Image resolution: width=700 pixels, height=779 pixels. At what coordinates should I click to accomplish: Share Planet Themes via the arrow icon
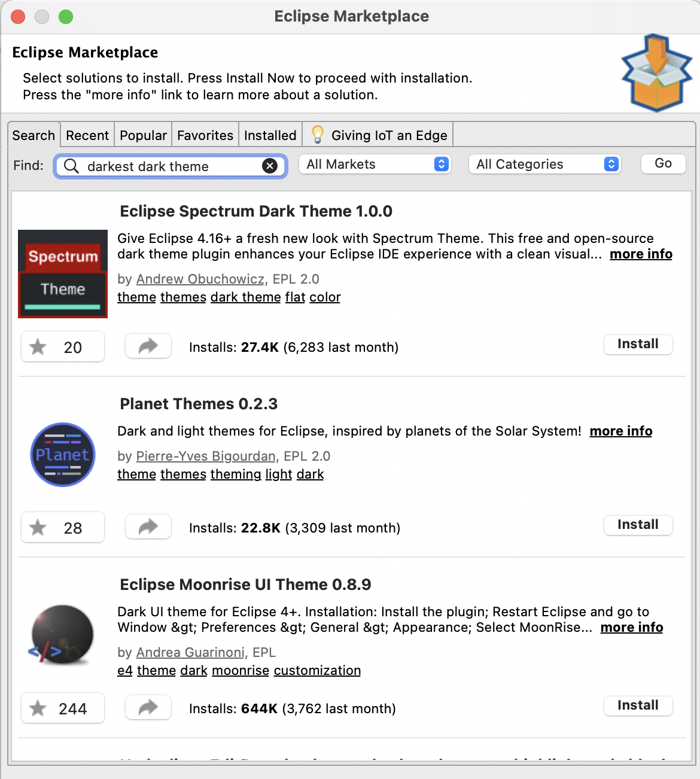click(148, 527)
